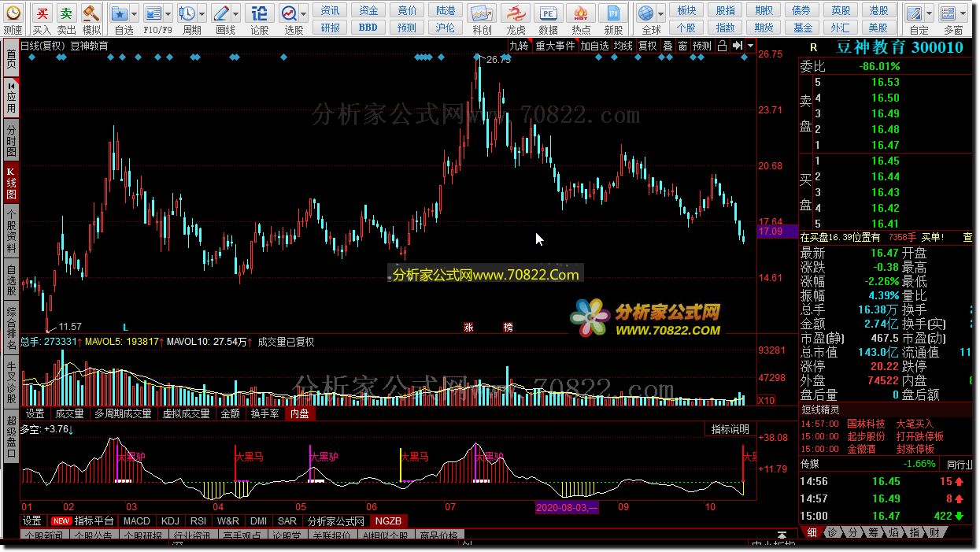Viewport: 980px width, 552px height.
Task: Click the 板块 sector button
Action: pos(686,10)
